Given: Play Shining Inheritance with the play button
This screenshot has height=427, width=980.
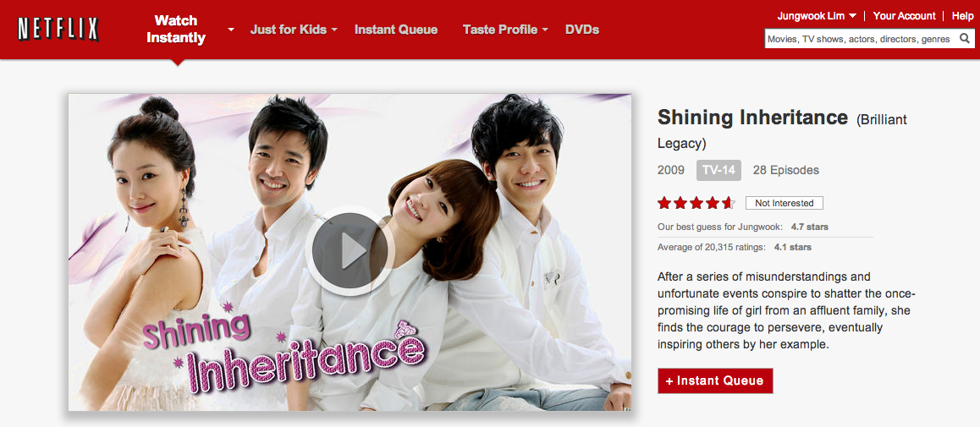Looking at the screenshot, I should coord(350,250).
